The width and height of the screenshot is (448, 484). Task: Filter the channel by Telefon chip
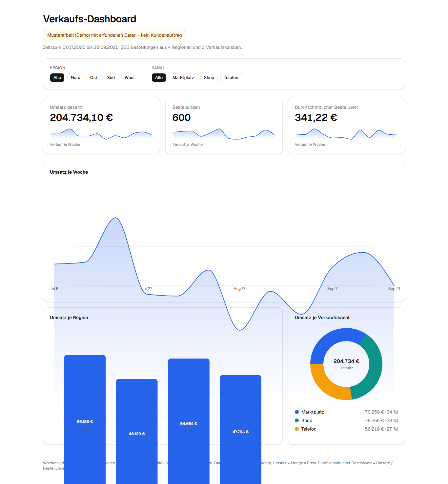pyautogui.click(x=231, y=78)
